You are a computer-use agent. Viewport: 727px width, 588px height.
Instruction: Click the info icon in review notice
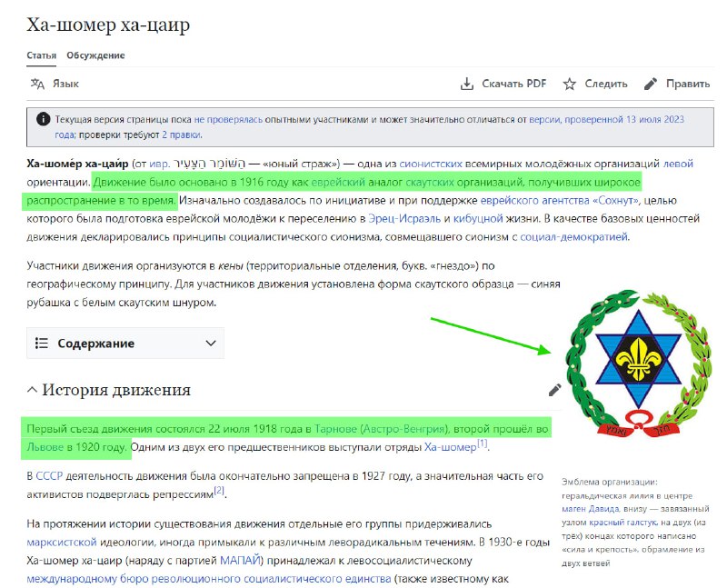click(43, 119)
